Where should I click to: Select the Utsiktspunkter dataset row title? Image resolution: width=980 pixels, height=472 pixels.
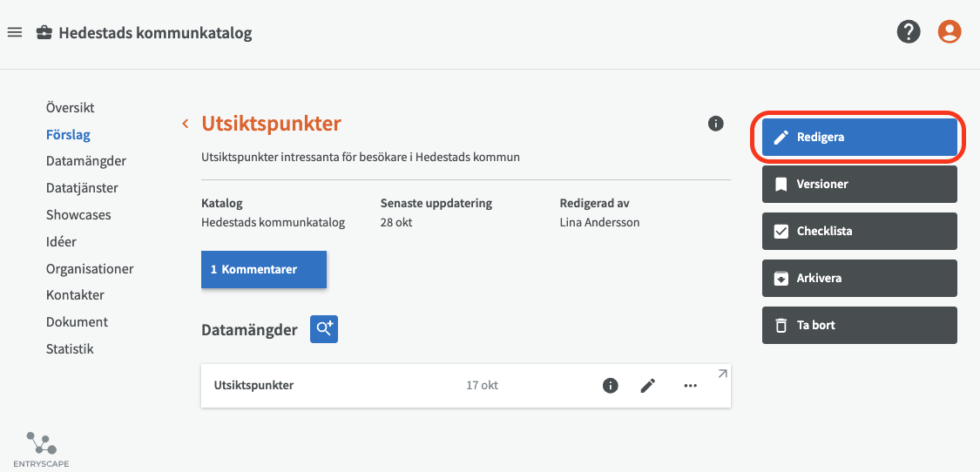tap(253, 386)
